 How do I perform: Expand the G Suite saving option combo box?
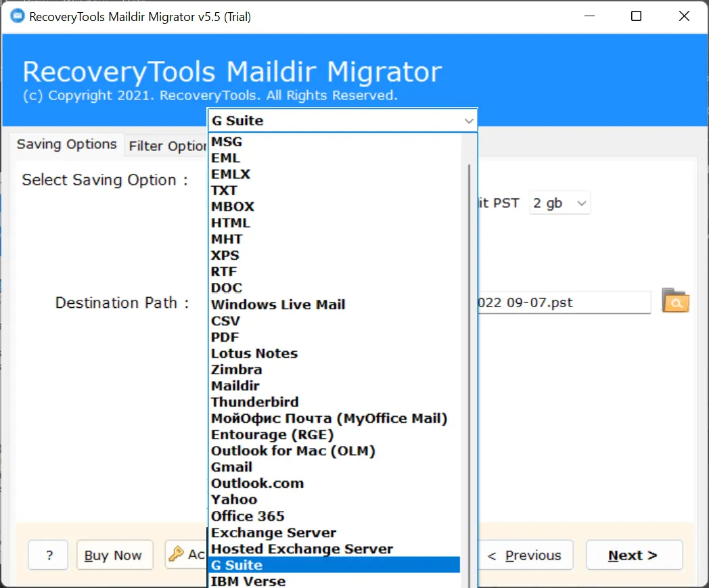coord(342,120)
